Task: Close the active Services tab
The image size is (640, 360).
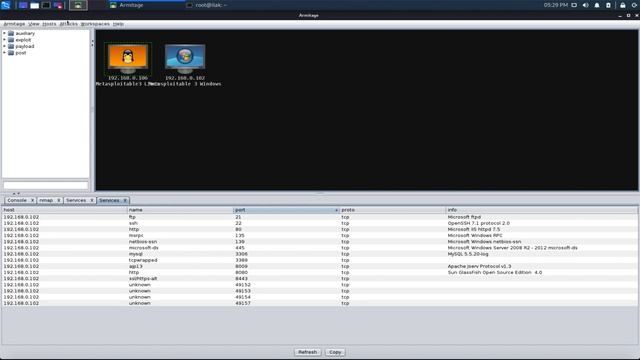Action: 125,200
